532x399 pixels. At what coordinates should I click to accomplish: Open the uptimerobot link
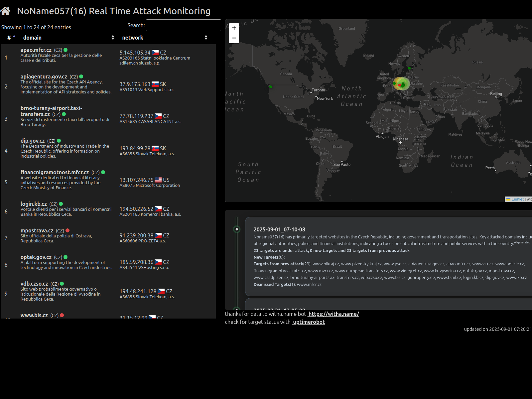(309, 322)
